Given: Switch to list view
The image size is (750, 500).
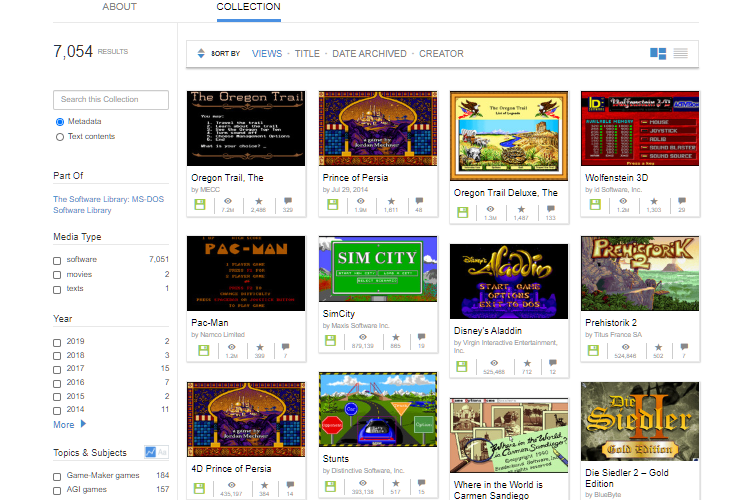Looking at the screenshot, I should click(x=680, y=54).
